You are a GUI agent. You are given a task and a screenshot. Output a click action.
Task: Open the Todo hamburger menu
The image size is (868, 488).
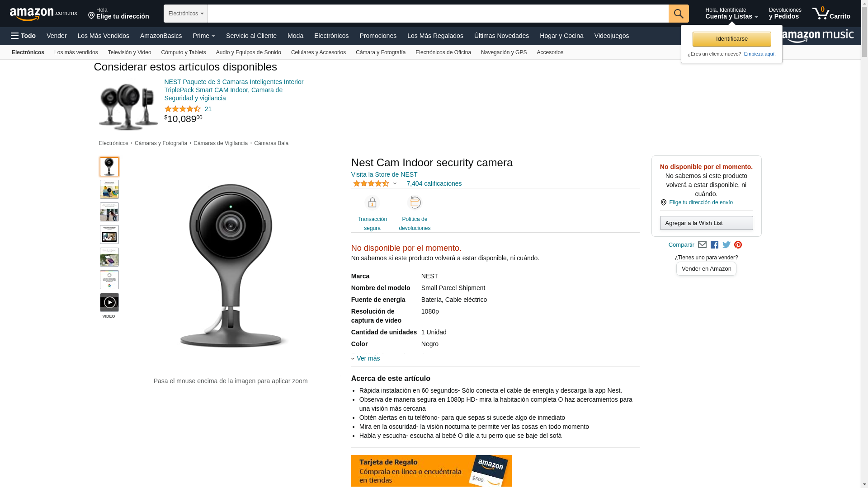click(x=24, y=36)
